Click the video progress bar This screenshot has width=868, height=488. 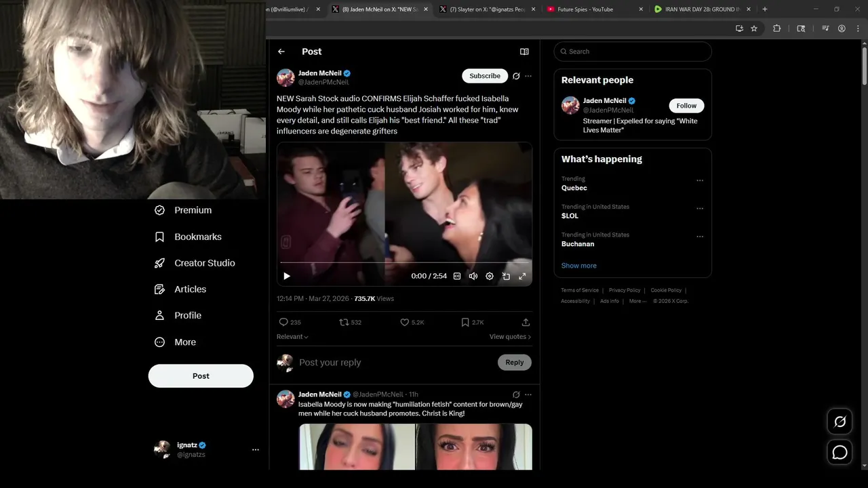tap(405, 262)
